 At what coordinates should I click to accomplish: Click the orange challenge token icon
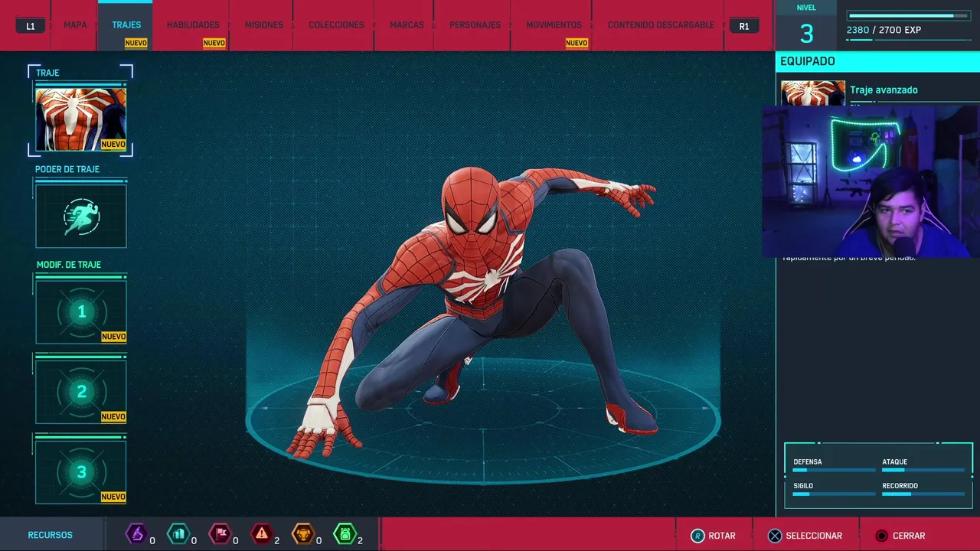tap(304, 533)
